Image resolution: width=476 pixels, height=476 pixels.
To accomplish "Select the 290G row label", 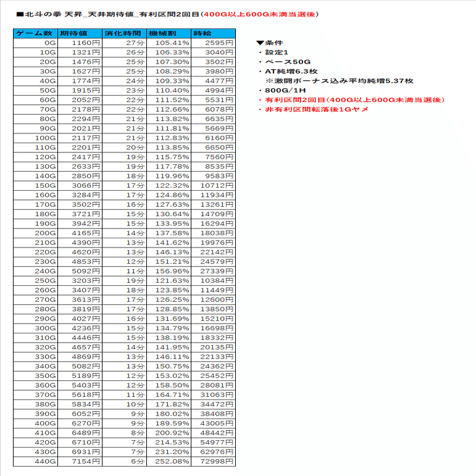I will pyautogui.click(x=36, y=319).
